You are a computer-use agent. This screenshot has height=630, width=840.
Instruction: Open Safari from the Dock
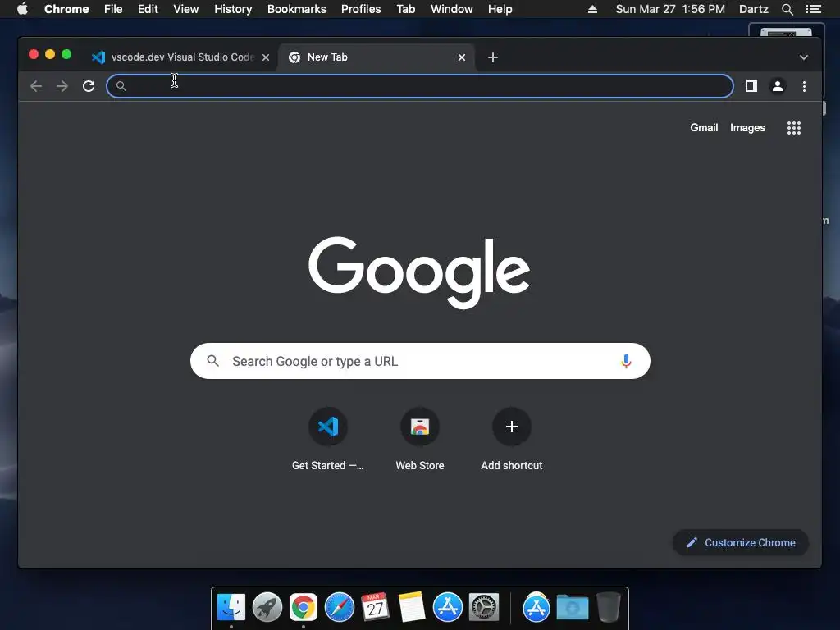[339, 608]
